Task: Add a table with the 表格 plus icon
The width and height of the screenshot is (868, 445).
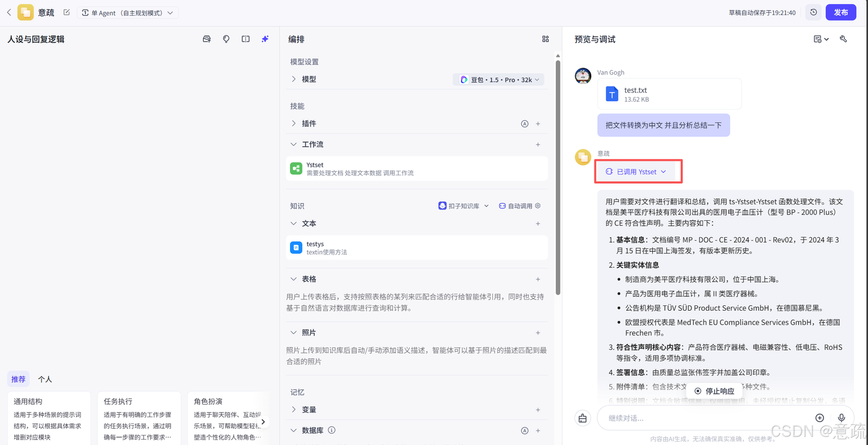Action: coord(538,279)
